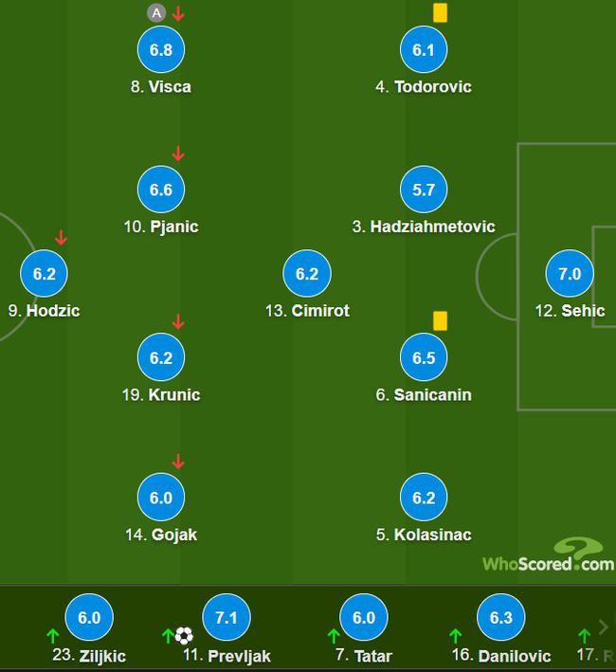Select Pjanic's 6.6 rating badge

[x=161, y=190]
